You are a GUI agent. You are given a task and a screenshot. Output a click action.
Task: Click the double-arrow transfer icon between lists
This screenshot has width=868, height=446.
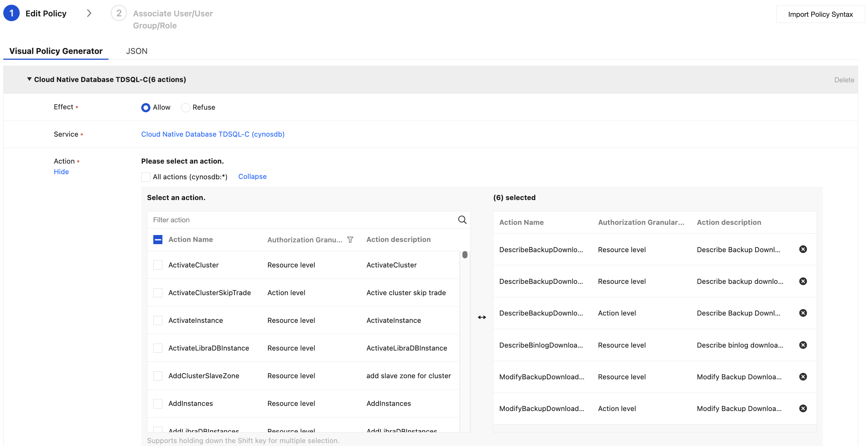point(482,317)
